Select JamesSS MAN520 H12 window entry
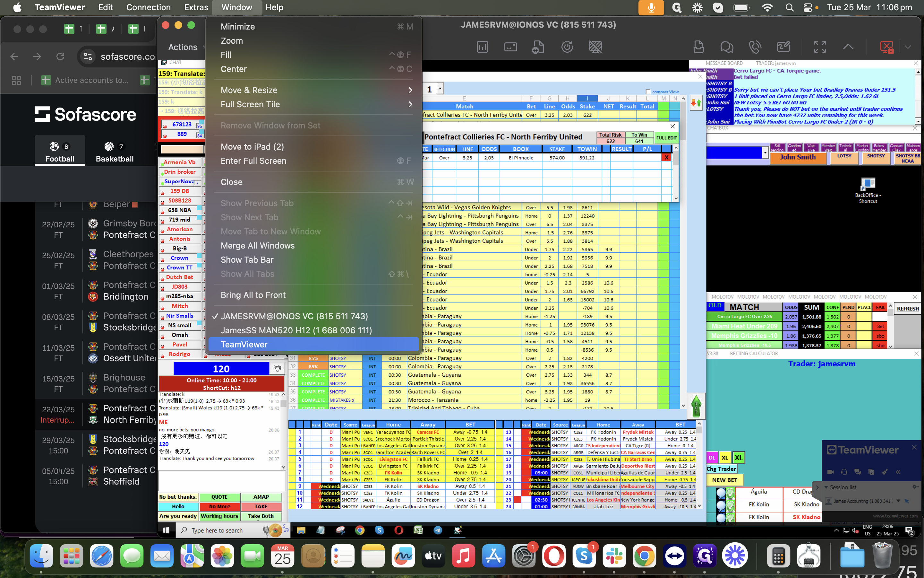 click(314, 330)
